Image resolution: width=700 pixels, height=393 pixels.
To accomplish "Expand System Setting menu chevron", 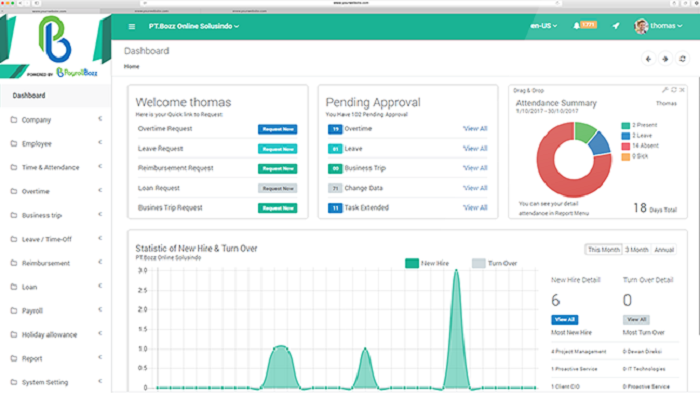I will coord(100,381).
